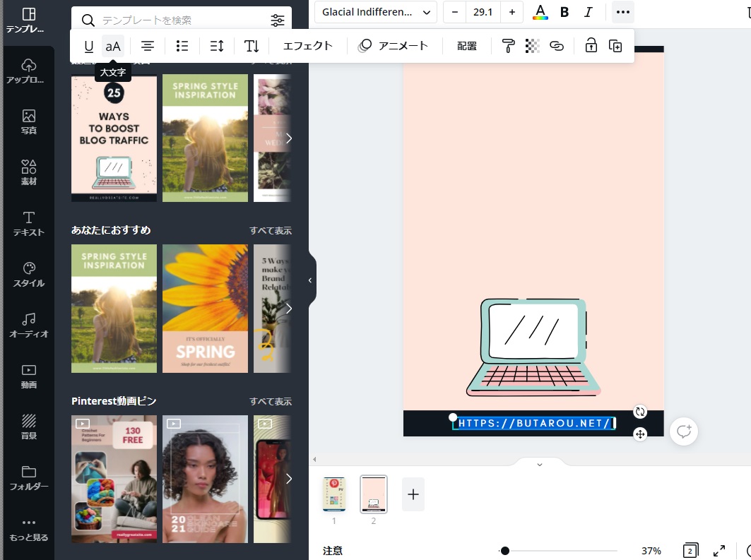Viewport: 751px width, 560px height.
Task: Open the Notes (注意) panel
Action: click(332, 551)
